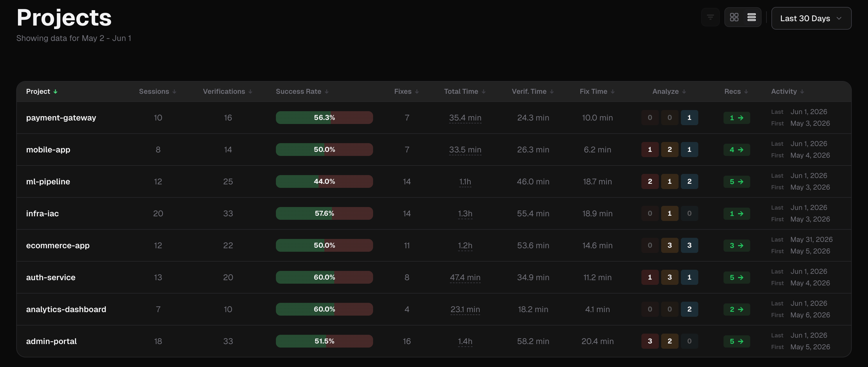Sort by Success Rate column header
This screenshot has height=367, width=868.
[302, 91]
